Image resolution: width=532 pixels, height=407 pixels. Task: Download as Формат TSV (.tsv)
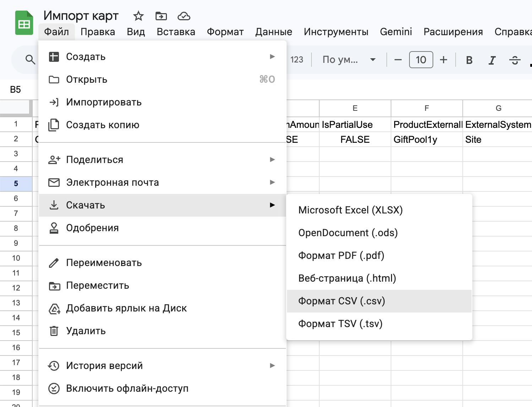click(x=379, y=324)
